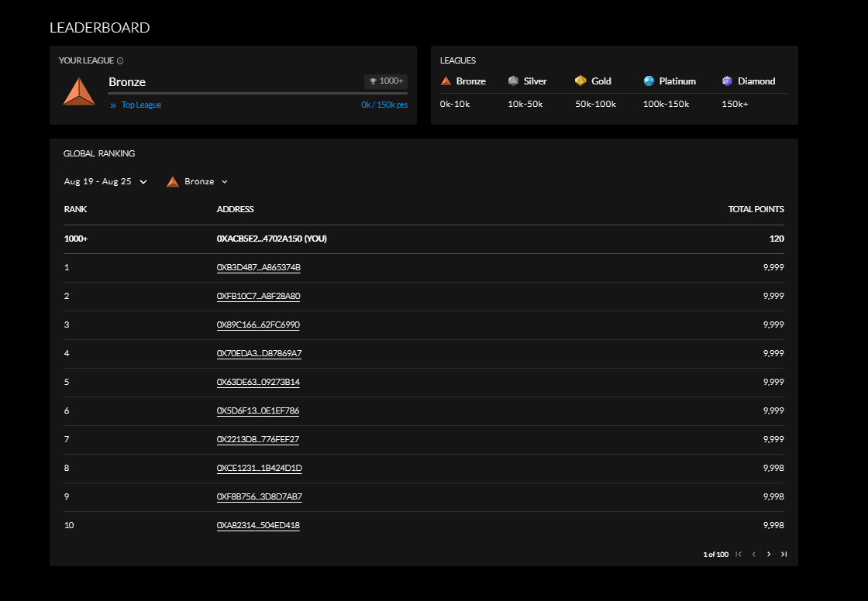868x601 pixels.
Task: Open address 0XA82314...504ED418
Action: (258, 526)
